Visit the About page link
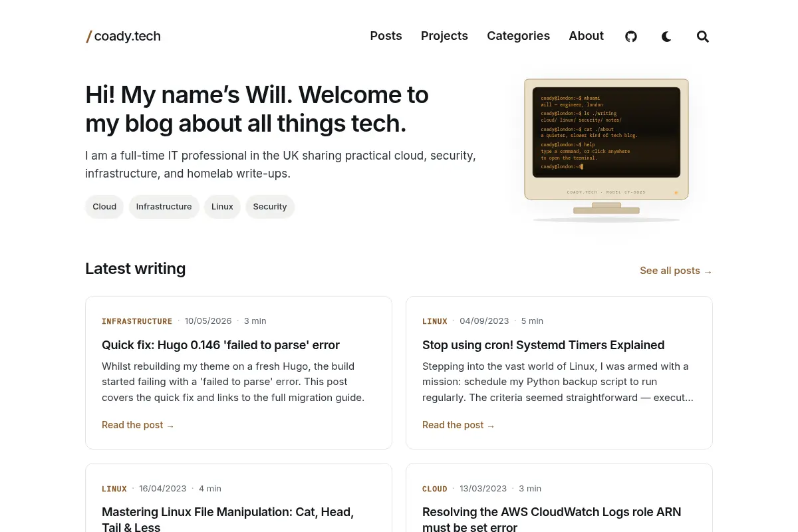Image resolution: width=798 pixels, height=532 pixels. click(586, 36)
